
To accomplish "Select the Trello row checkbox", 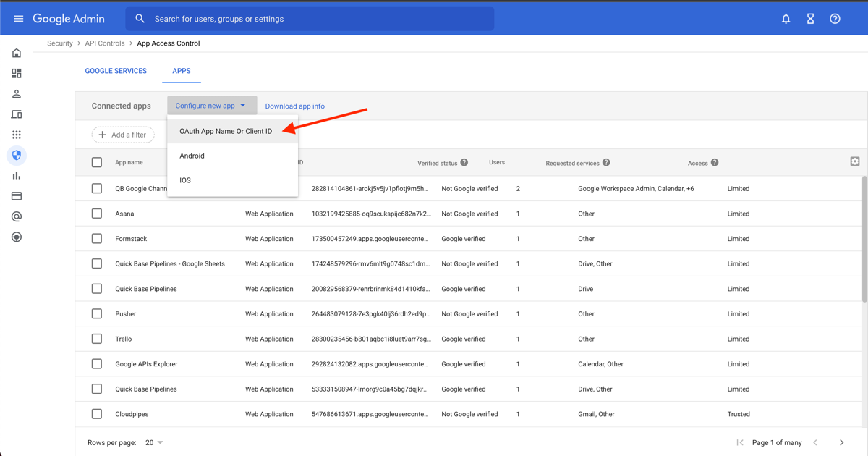I will pyautogui.click(x=97, y=339).
